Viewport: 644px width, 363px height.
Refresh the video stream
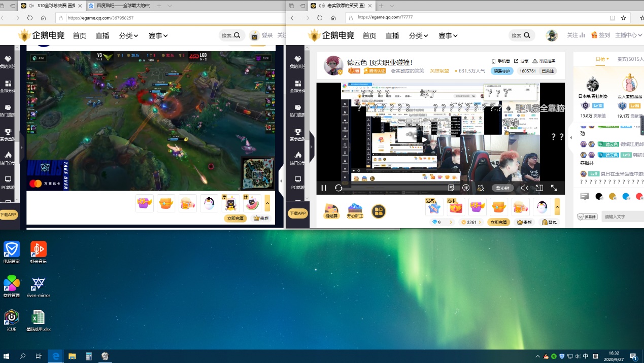[338, 188]
